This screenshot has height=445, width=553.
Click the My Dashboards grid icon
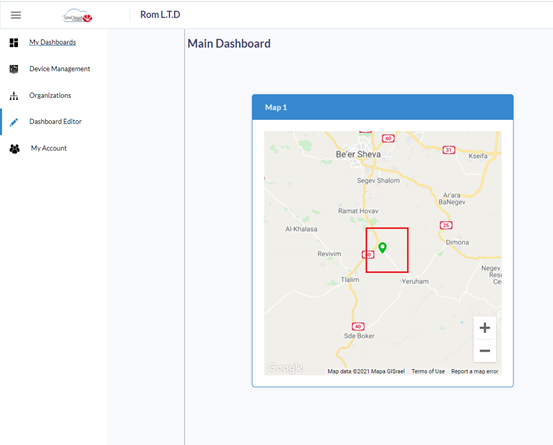pos(14,43)
